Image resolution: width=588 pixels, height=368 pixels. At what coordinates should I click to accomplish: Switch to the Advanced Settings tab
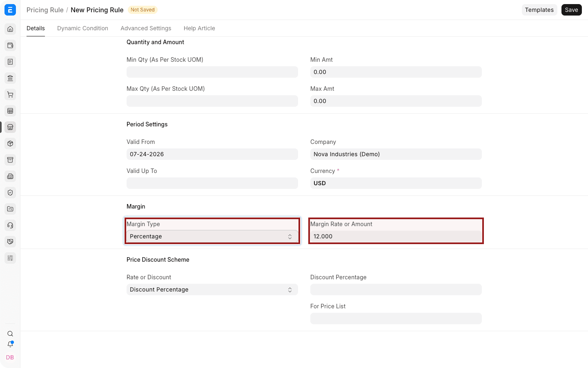(146, 28)
